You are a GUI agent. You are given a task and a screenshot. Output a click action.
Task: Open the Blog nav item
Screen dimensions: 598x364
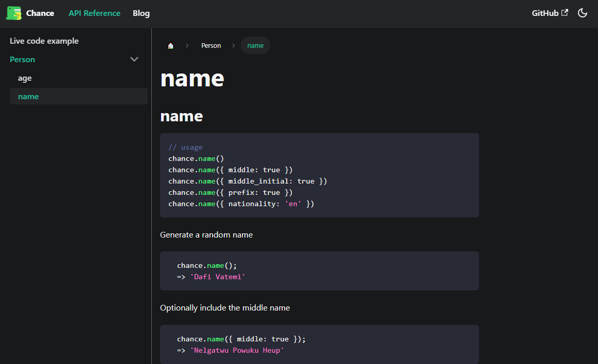[141, 13]
